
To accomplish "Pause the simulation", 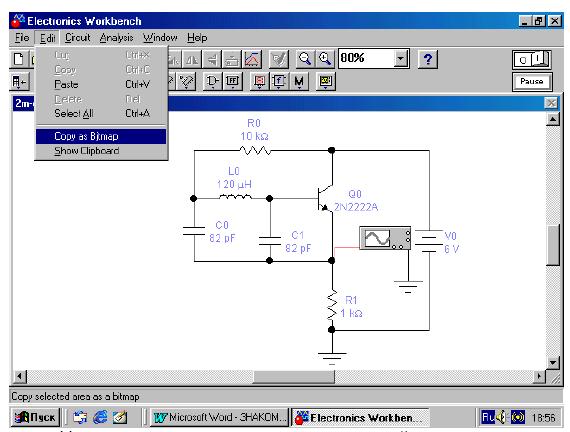I will pyautogui.click(x=532, y=81).
